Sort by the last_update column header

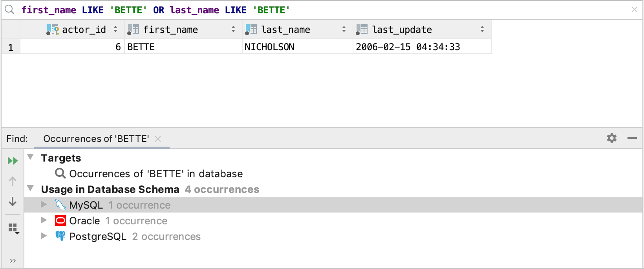click(401, 30)
